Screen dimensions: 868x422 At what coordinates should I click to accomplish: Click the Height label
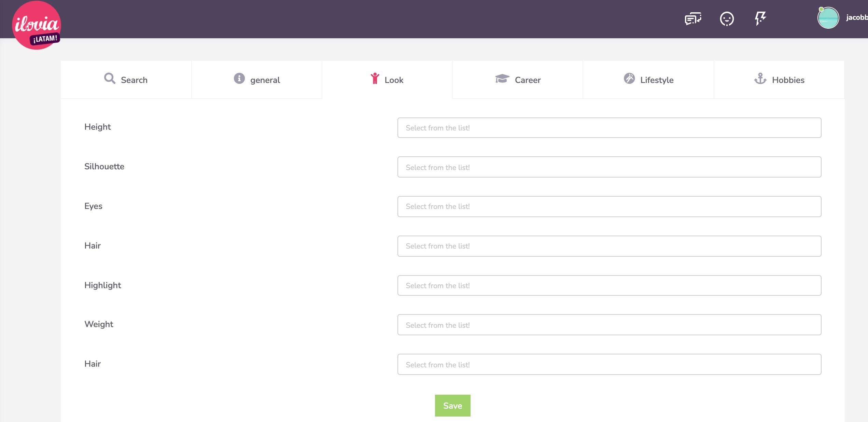coord(98,127)
